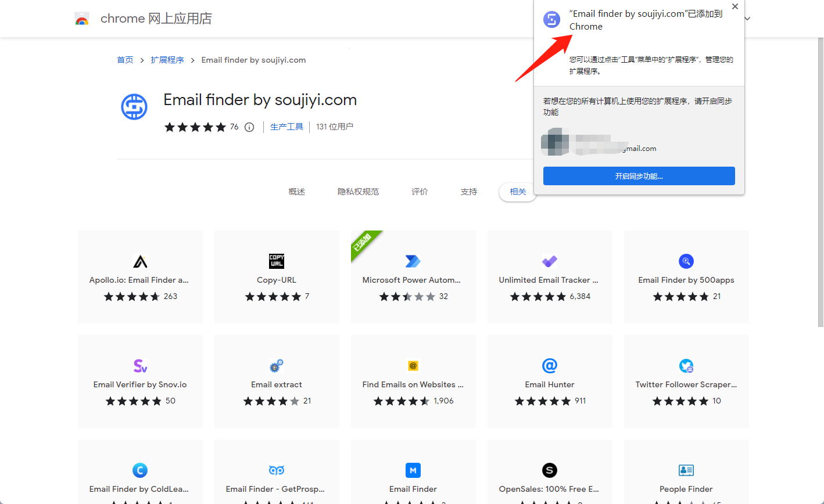824x504 pixels.
Task: Select the 相关 tab
Action: (x=518, y=192)
